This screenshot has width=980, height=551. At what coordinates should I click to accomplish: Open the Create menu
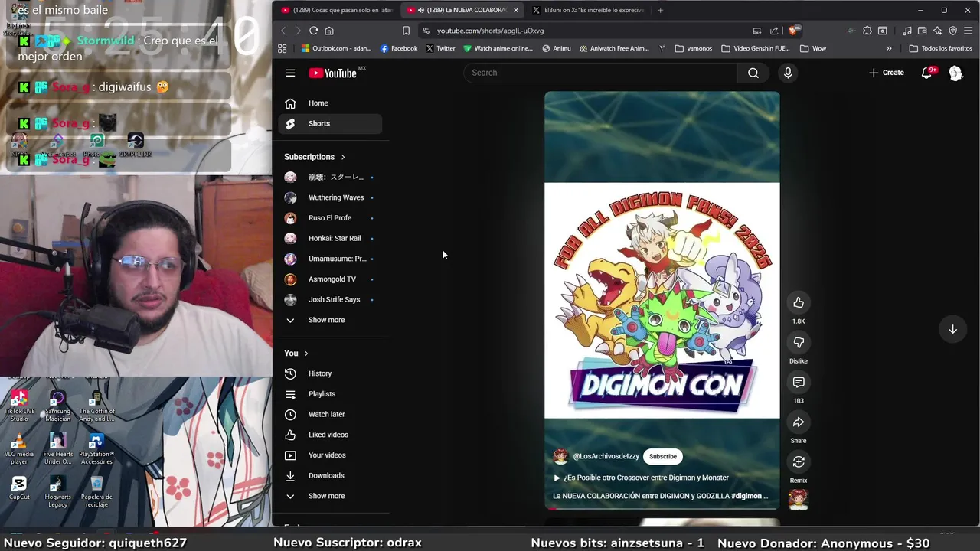pyautogui.click(x=887, y=73)
